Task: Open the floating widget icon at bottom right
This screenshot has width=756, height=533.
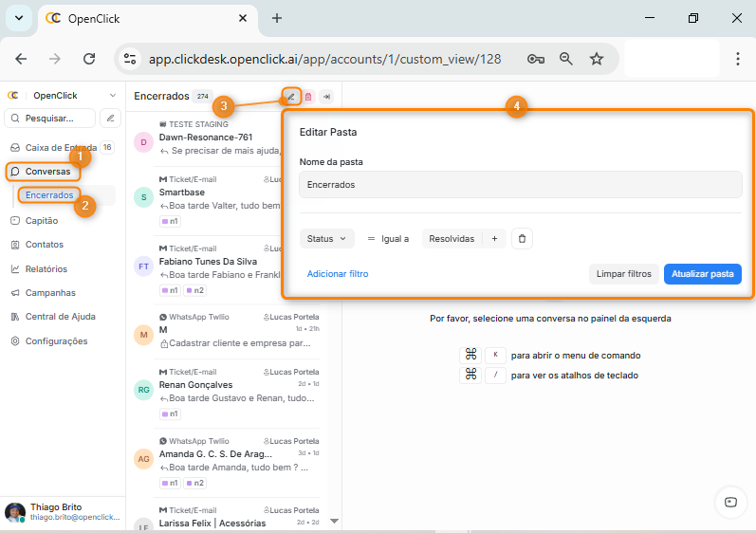Action: click(x=728, y=502)
